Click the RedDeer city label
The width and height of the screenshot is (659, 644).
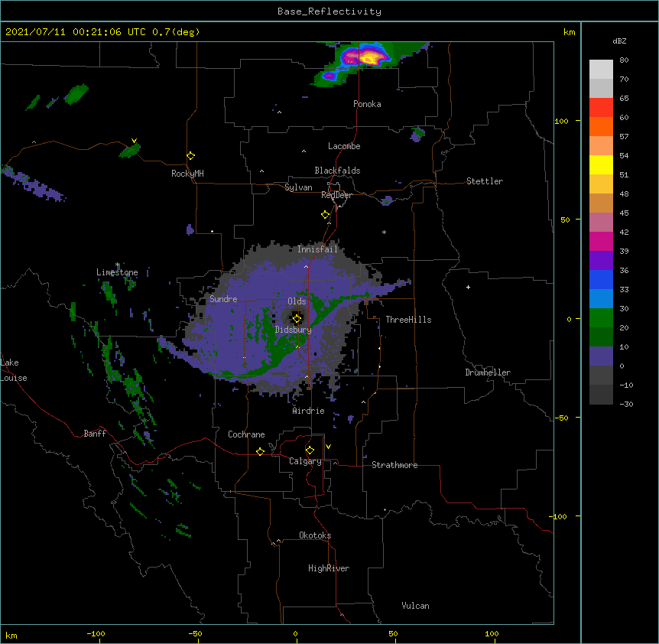pos(336,195)
